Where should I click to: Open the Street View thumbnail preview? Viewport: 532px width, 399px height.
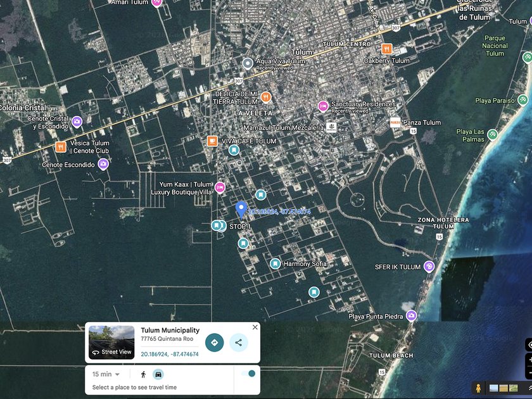(111, 343)
